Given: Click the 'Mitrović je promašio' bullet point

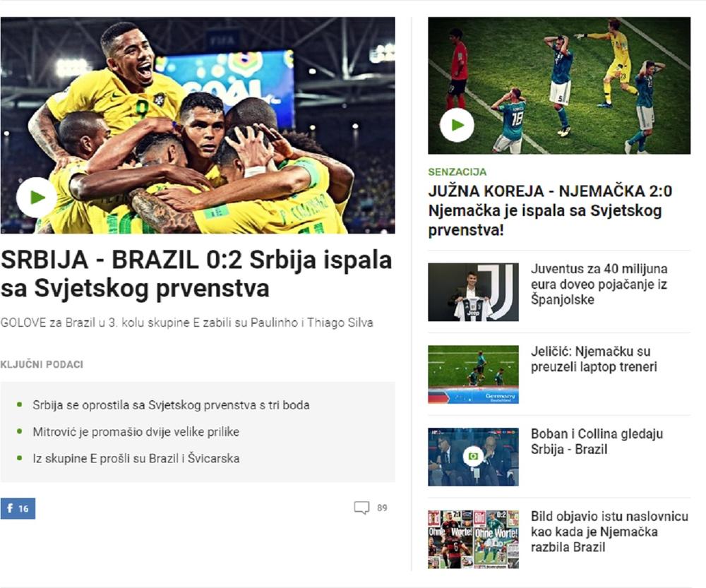Looking at the screenshot, I should (136, 432).
